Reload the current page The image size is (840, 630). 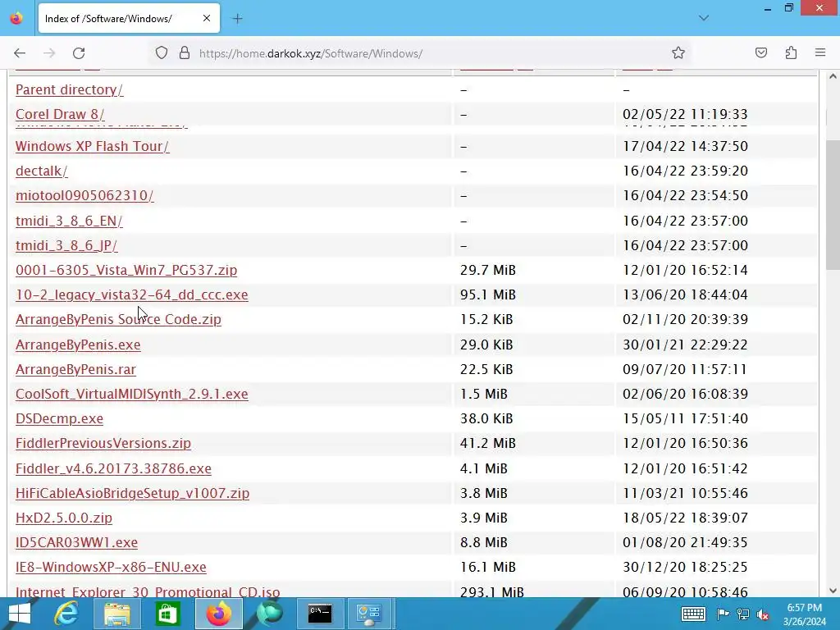coord(79,53)
